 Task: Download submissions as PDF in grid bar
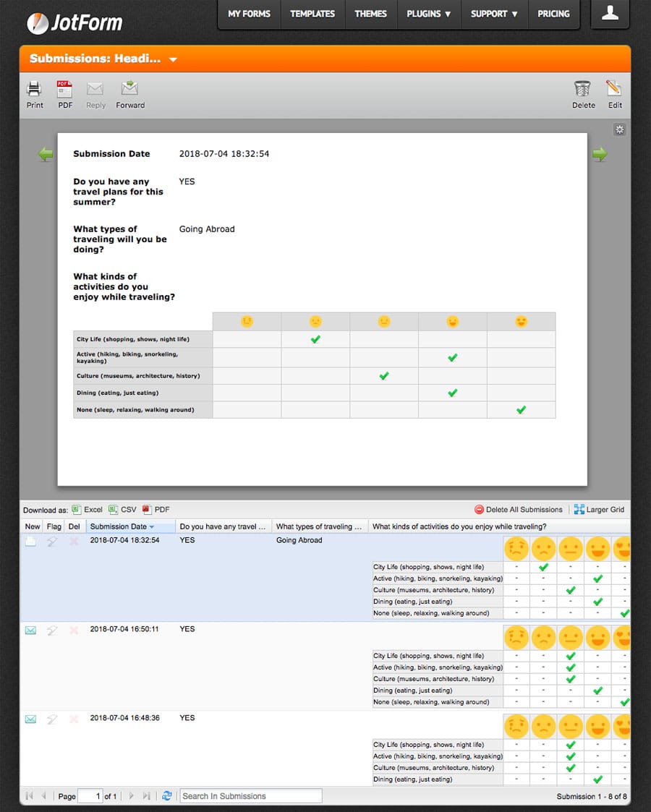(x=156, y=510)
